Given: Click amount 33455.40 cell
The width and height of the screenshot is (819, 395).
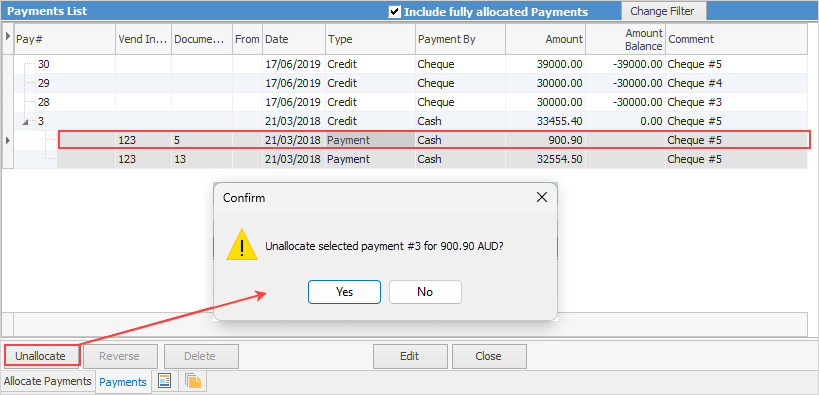Looking at the screenshot, I should coord(545,121).
